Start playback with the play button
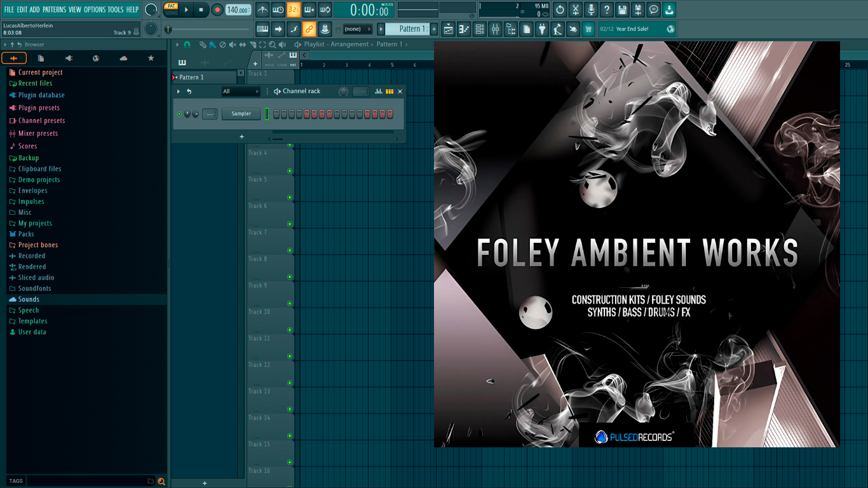Screen dimensions: 868x488 pyautogui.click(x=186, y=10)
